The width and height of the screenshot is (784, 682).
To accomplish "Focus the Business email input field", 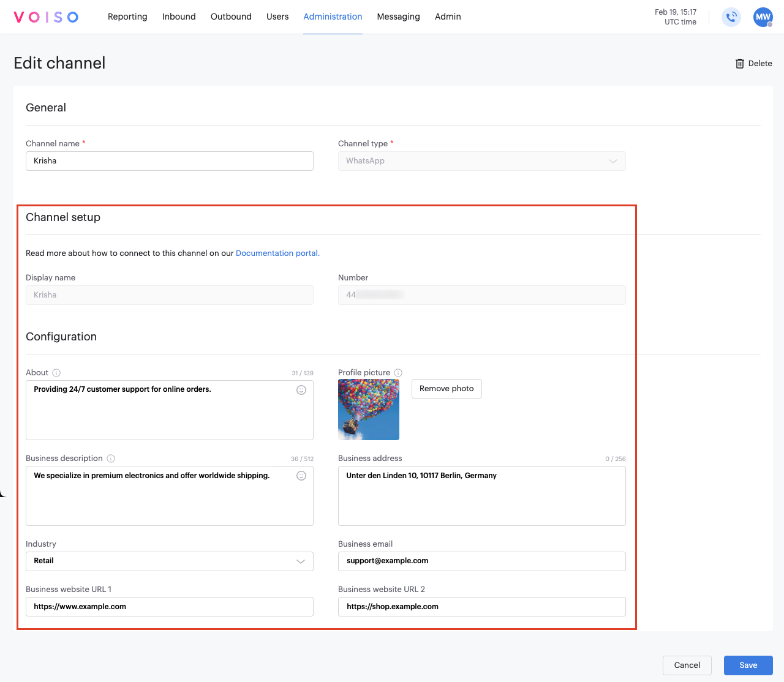I will point(481,561).
